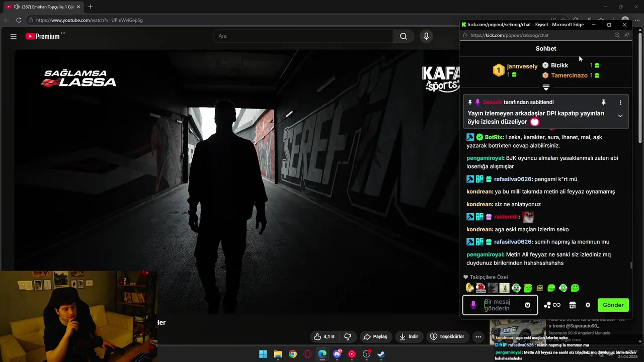Open Steam from the taskbar

[381, 354]
